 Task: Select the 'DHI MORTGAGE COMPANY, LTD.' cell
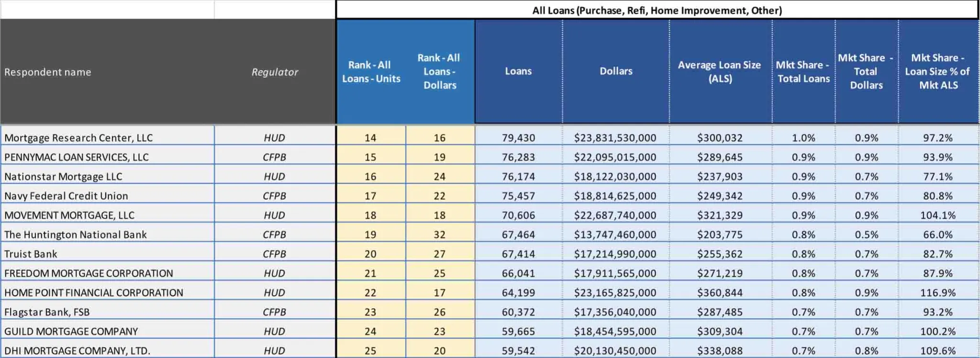click(107, 349)
